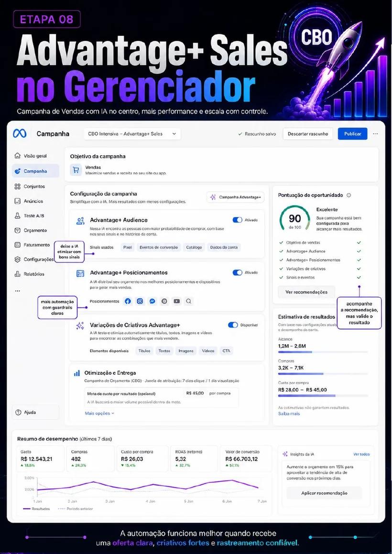
Task: Click the Catálogo signal chip
Action: [194, 247]
